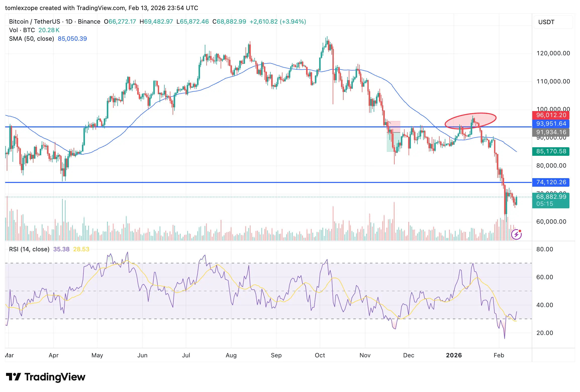Click the blue 74,120.26 price label

551,182
